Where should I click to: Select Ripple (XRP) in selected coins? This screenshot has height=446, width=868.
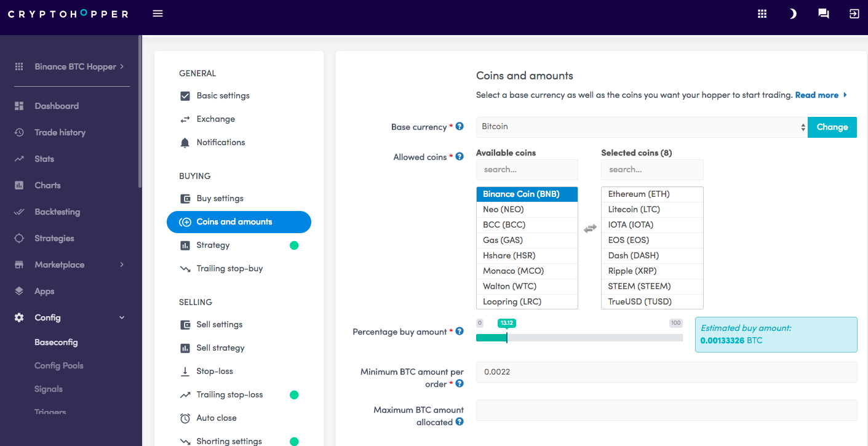pos(652,271)
